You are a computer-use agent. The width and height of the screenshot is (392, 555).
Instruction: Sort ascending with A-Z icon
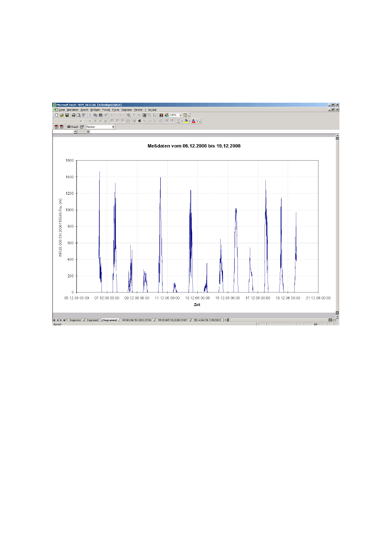click(149, 115)
